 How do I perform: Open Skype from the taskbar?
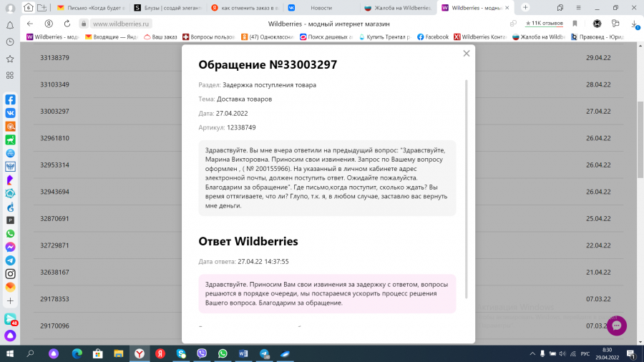pyautogui.click(x=181, y=354)
